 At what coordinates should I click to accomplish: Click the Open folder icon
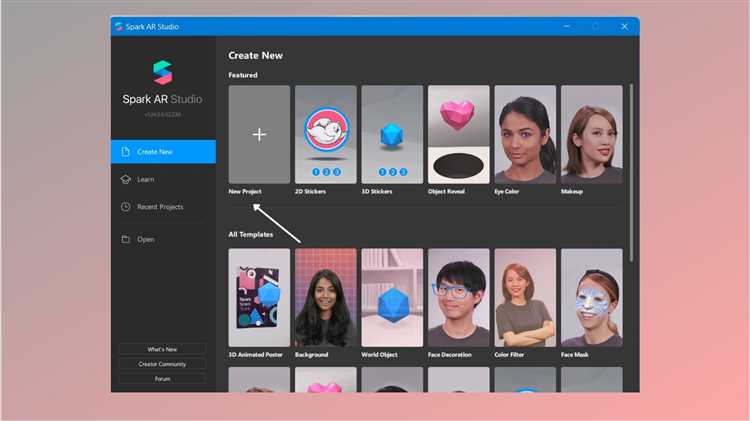pyautogui.click(x=125, y=239)
